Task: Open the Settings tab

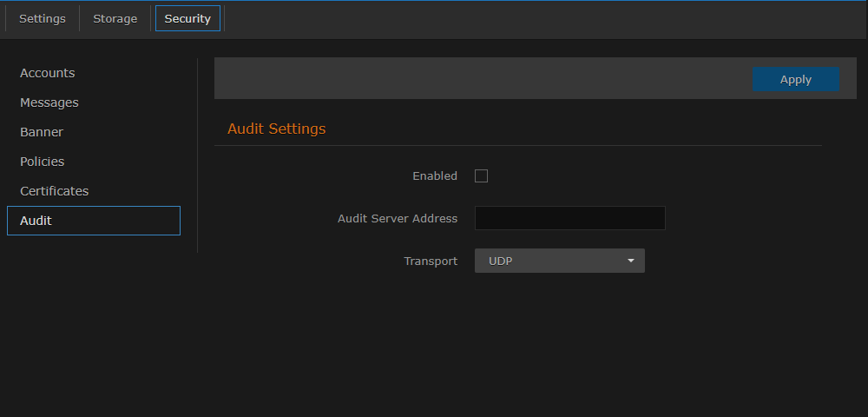Action: (x=43, y=18)
